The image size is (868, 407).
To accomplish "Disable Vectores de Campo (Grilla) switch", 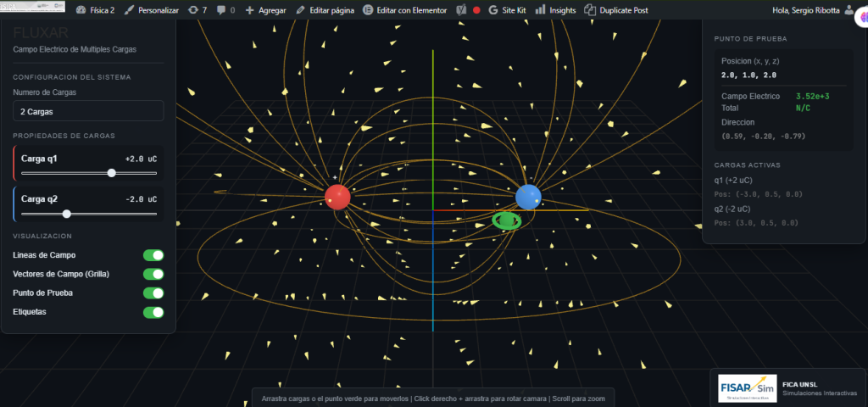I will coord(153,274).
